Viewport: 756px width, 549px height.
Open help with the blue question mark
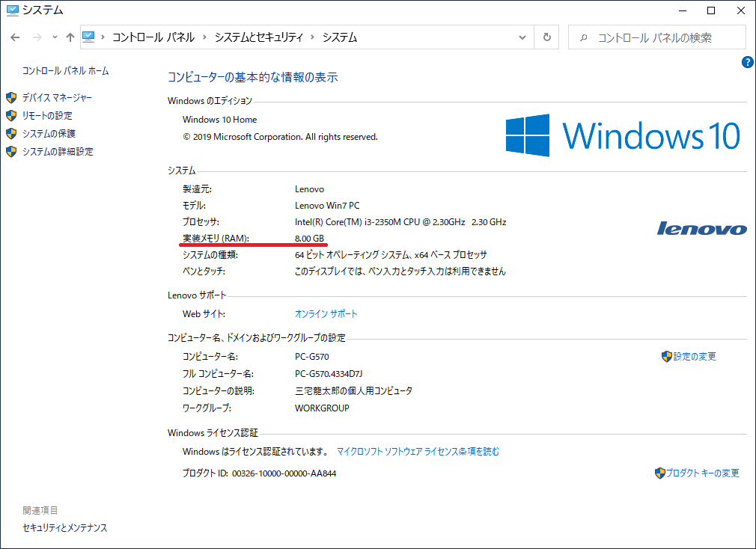coord(747,62)
